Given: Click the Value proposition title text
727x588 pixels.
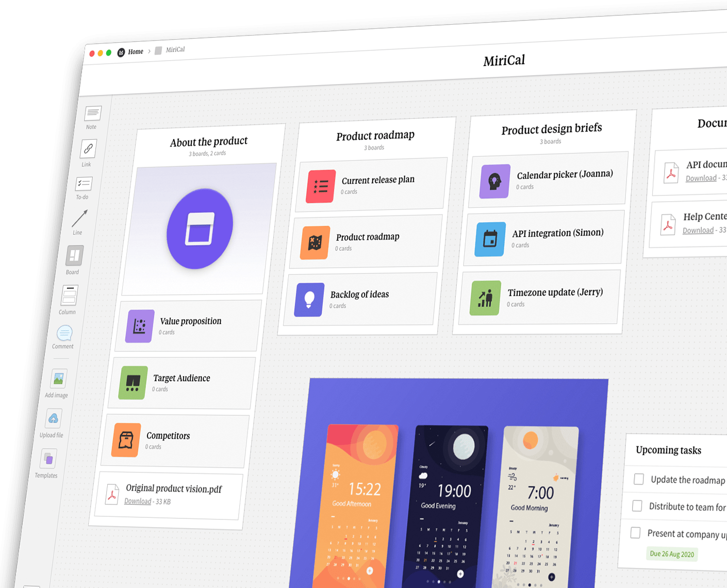Looking at the screenshot, I should tap(190, 321).
